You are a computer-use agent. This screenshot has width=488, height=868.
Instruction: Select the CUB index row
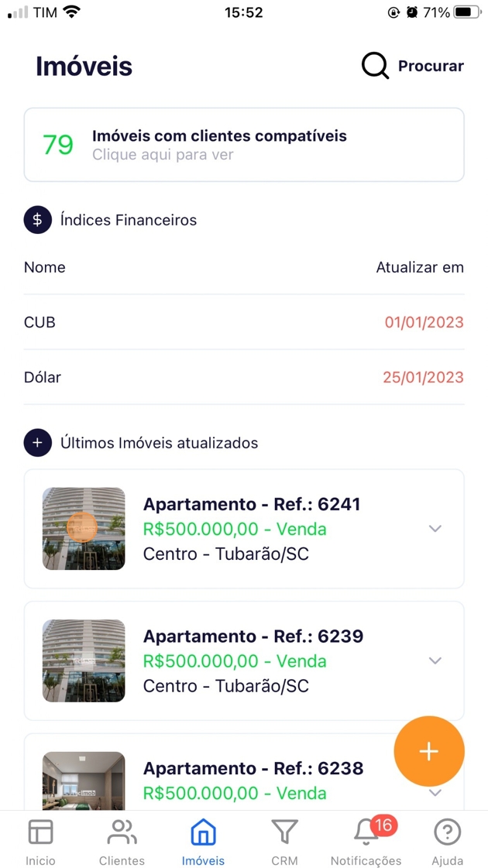[244, 322]
